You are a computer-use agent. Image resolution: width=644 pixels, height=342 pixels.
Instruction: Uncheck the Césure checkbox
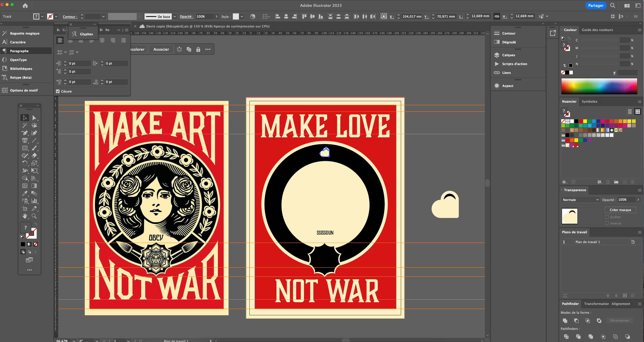click(x=58, y=91)
